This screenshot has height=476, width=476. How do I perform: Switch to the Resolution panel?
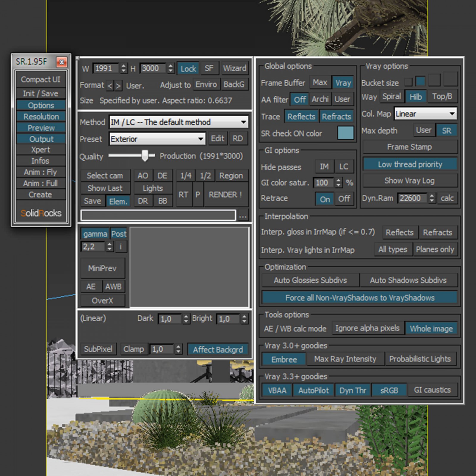coord(41,116)
